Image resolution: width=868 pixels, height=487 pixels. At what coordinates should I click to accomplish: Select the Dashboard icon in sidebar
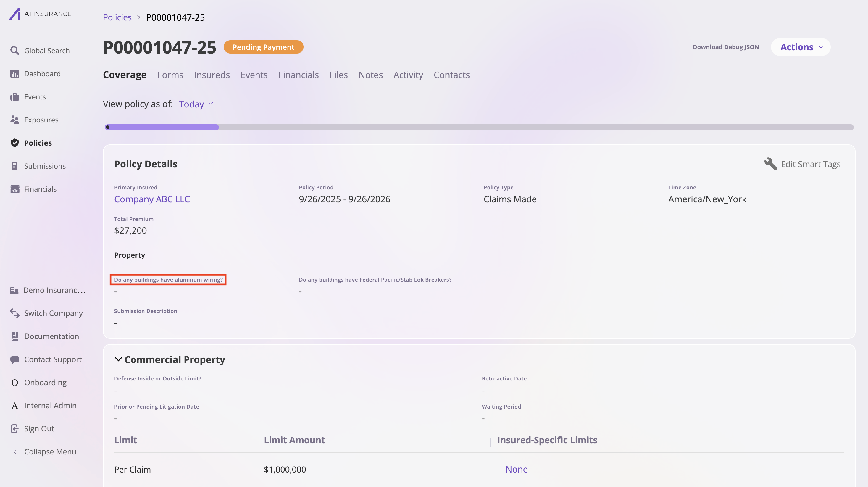[x=15, y=73]
